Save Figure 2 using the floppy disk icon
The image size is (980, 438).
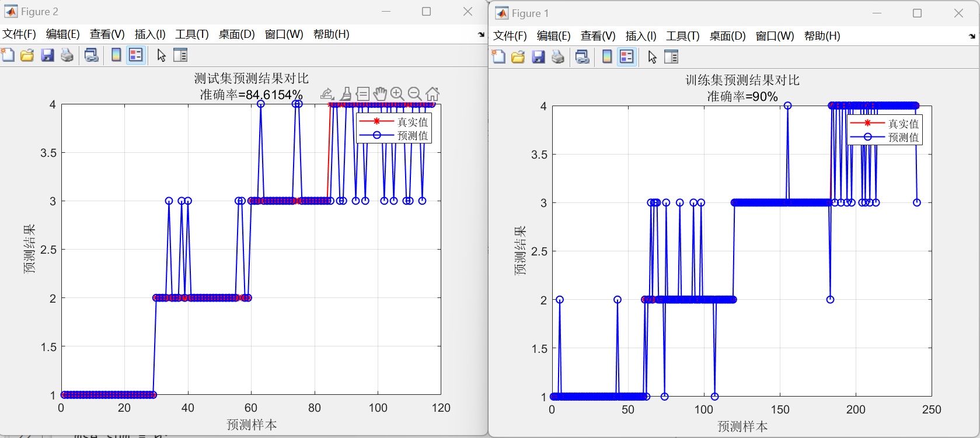coord(47,55)
